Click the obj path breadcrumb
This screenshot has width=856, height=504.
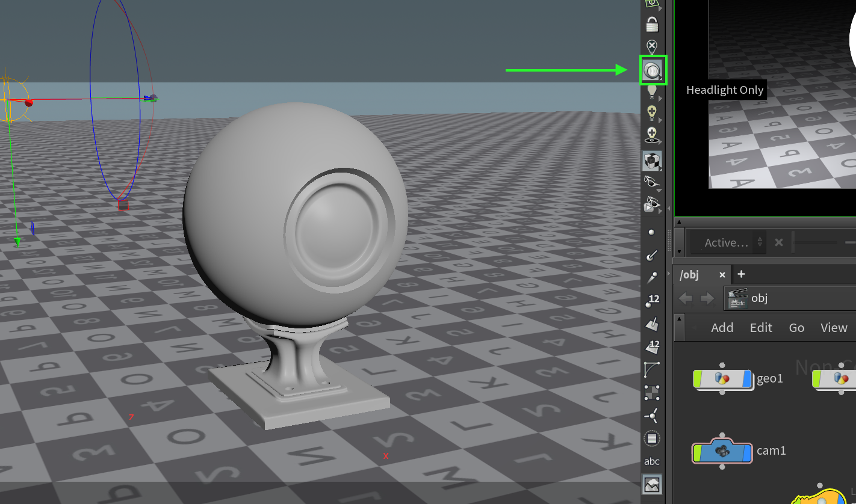[x=759, y=298]
